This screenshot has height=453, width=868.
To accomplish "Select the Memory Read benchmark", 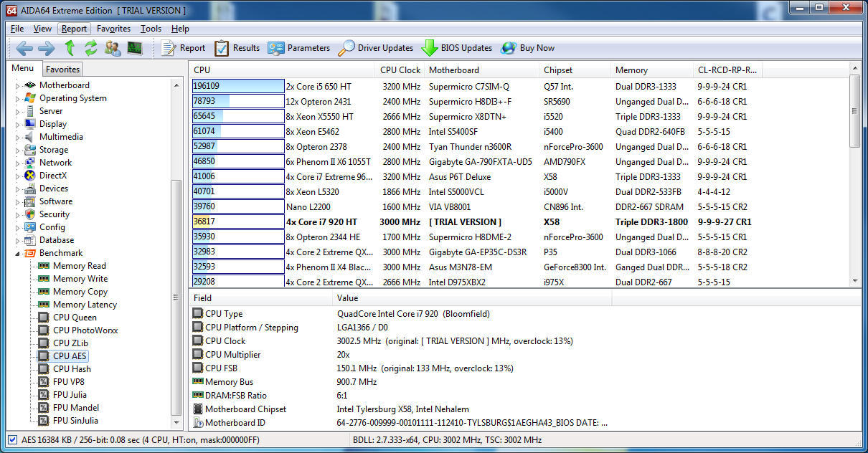I will tap(79, 266).
